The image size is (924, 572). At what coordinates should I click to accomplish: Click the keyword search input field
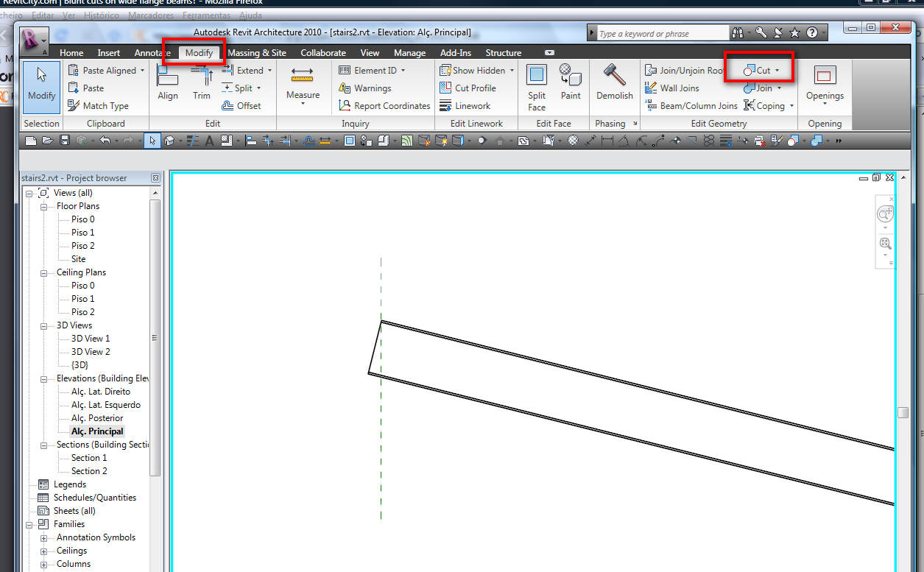[x=662, y=33]
